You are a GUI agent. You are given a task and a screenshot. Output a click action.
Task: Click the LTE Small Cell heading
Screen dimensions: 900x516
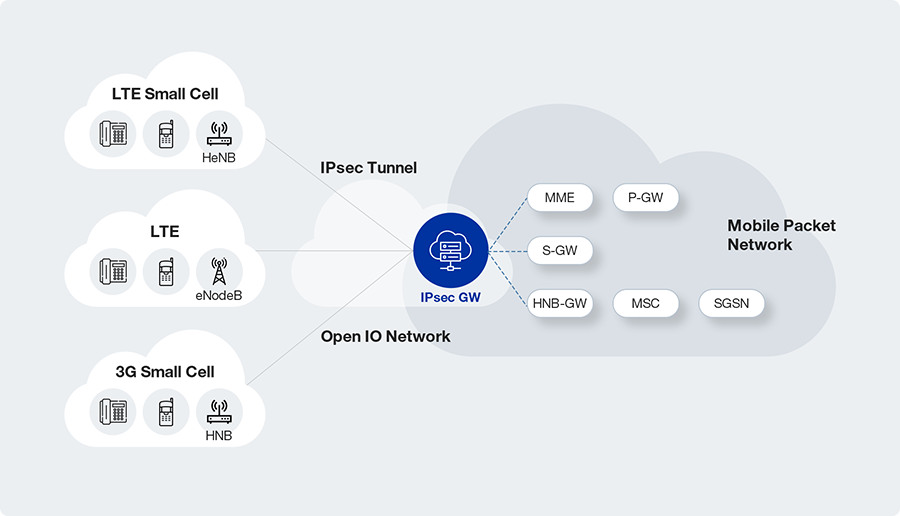(165, 94)
